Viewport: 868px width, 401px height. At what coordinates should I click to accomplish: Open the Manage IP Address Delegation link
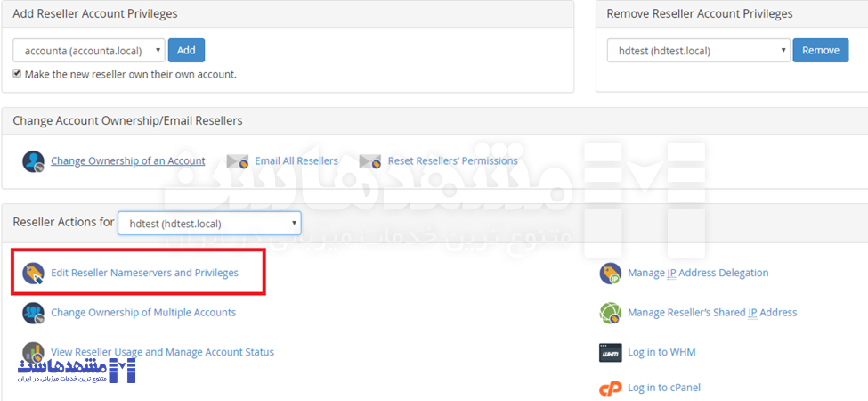click(x=698, y=273)
